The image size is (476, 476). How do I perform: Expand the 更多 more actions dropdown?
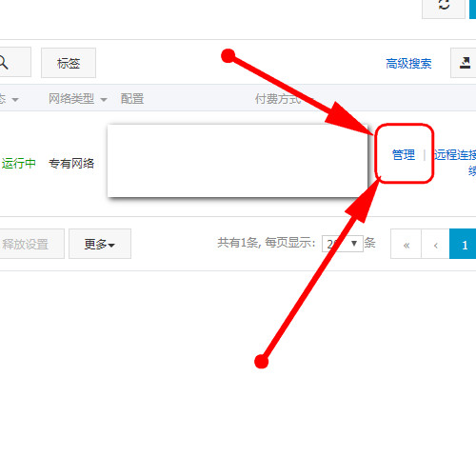pos(100,244)
